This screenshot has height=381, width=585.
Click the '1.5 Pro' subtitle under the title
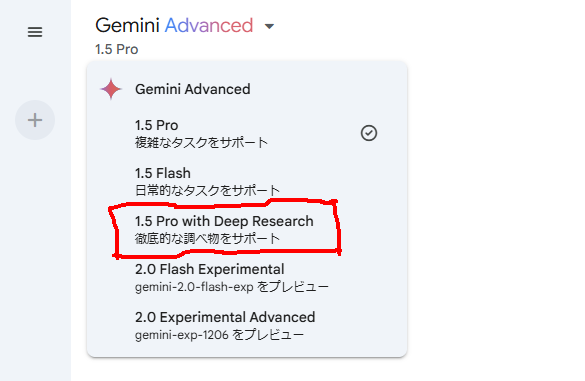pos(116,49)
